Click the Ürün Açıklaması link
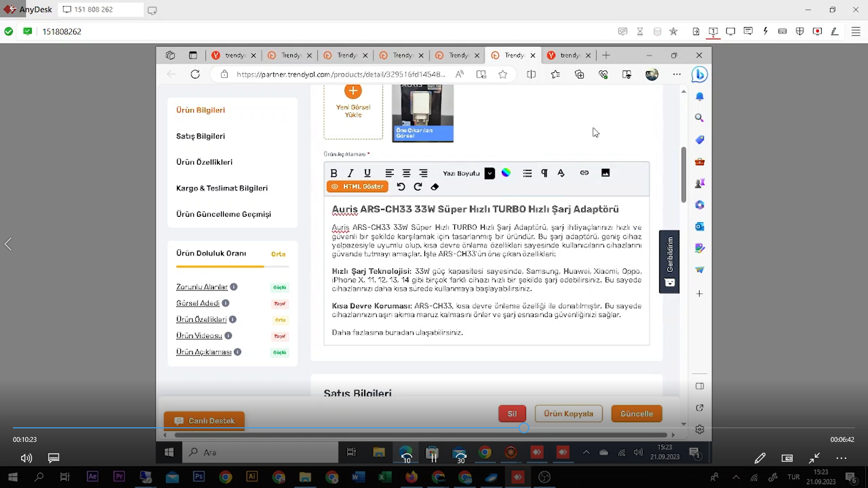The width and height of the screenshot is (868, 488). pos(204,352)
